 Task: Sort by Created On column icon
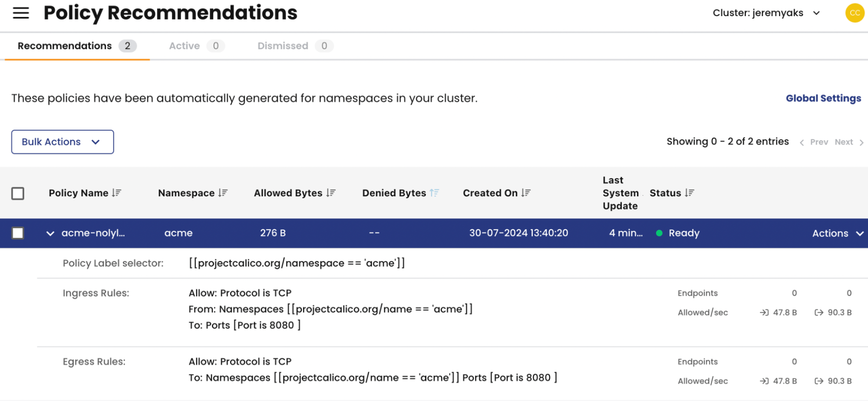pyautogui.click(x=526, y=193)
